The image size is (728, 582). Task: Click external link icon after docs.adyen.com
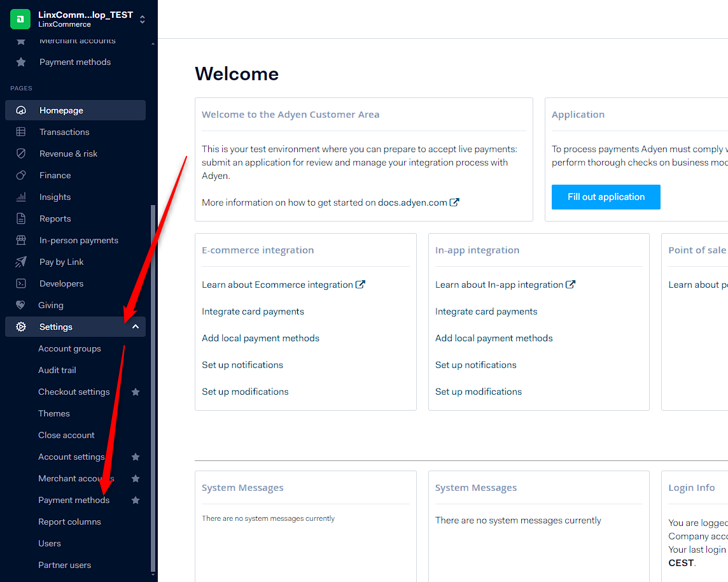pos(454,202)
